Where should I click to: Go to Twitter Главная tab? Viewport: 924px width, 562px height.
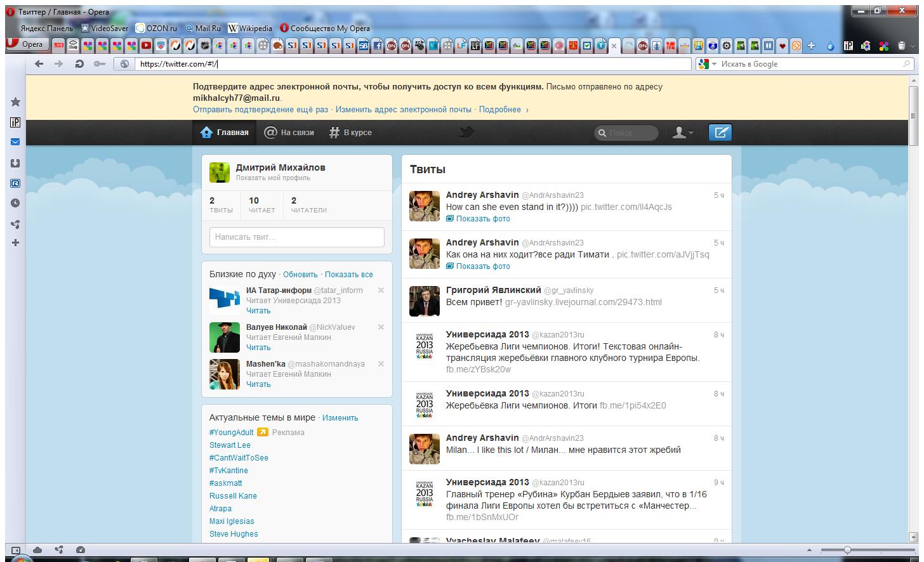pyautogui.click(x=224, y=133)
